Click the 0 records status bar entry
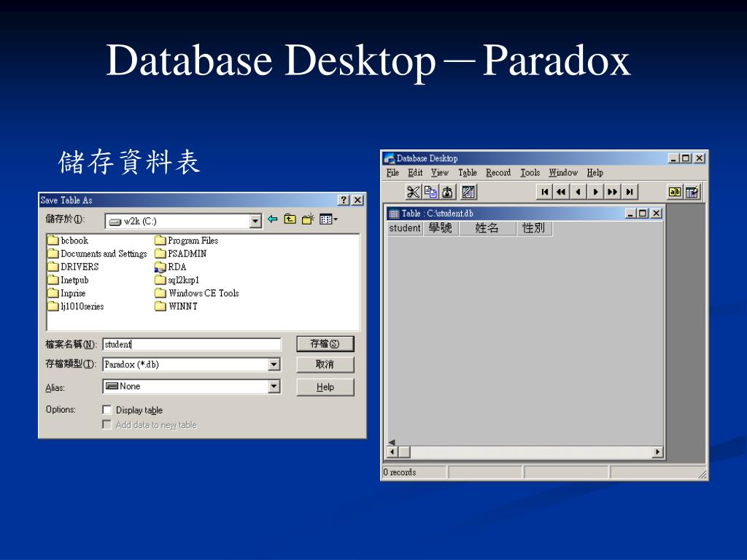Screen dimensions: 747x560 (414, 472)
